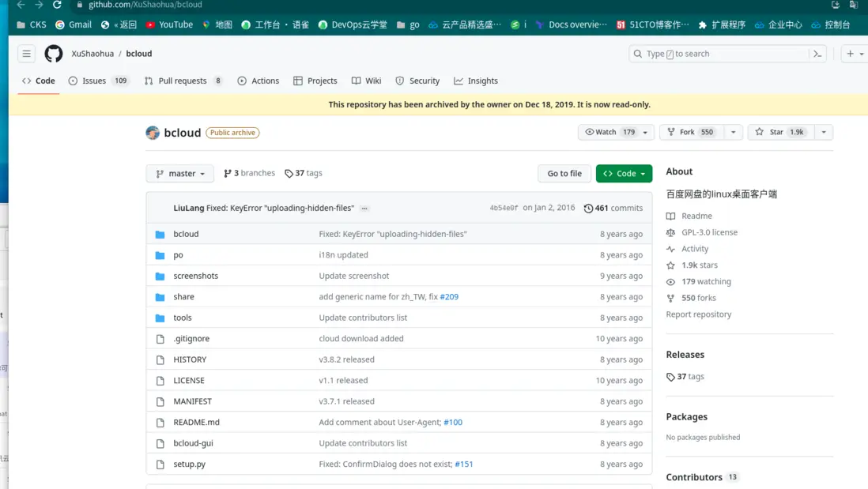Switch to the Actions tab

(x=259, y=81)
